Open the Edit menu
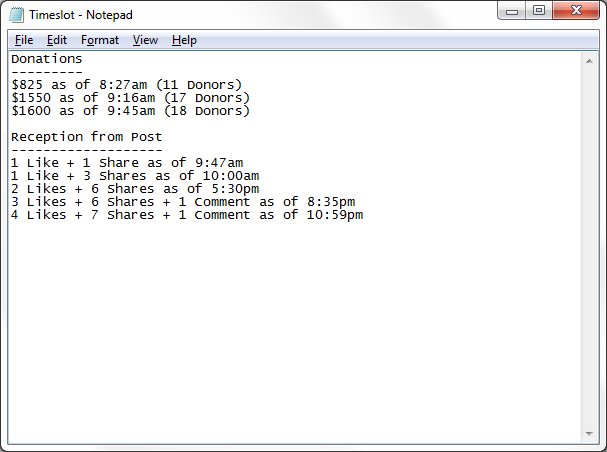This screenshot has width=607, height=452. point(57,40)
